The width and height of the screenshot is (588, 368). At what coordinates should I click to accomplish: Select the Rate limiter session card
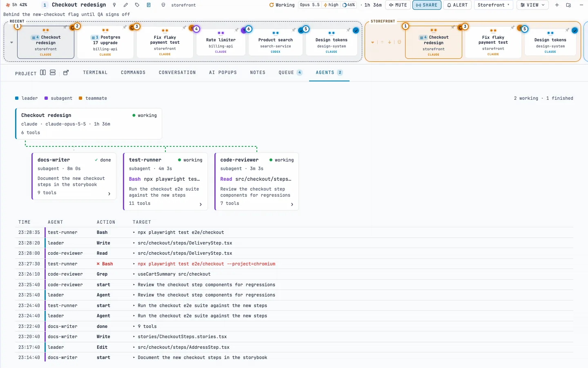pos(221,43)
